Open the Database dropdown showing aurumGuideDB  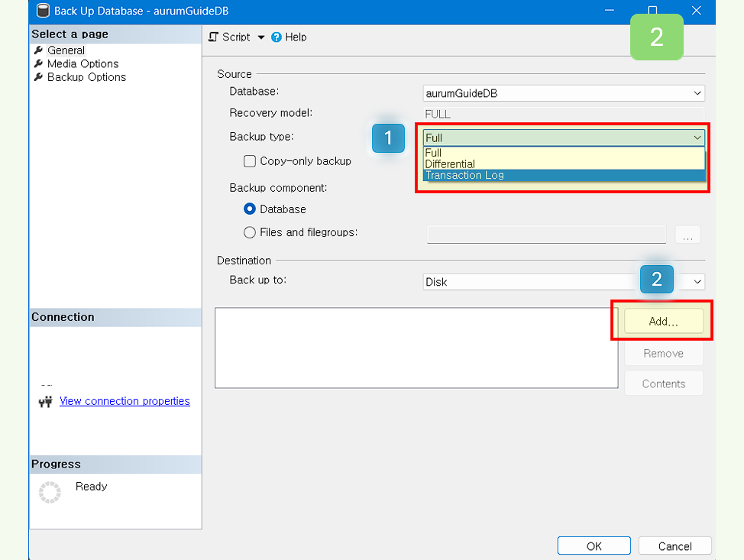pyautogui.click(x=563, y=93)
